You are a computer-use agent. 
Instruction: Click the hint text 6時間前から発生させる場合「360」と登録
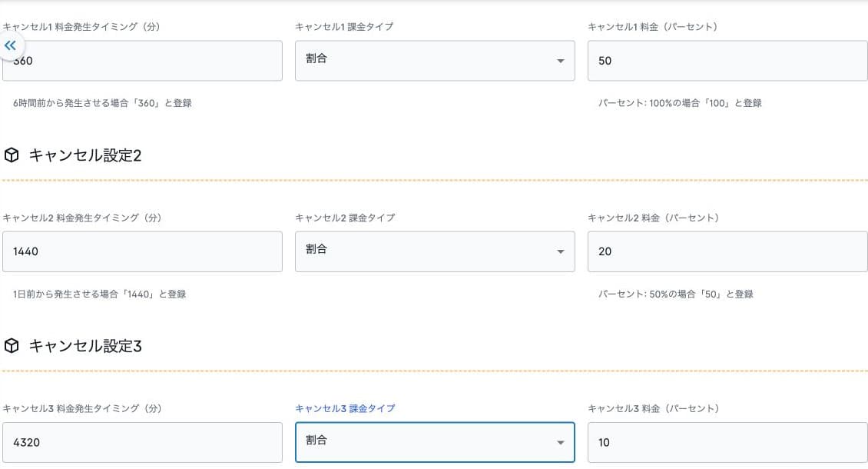[102, 103]
